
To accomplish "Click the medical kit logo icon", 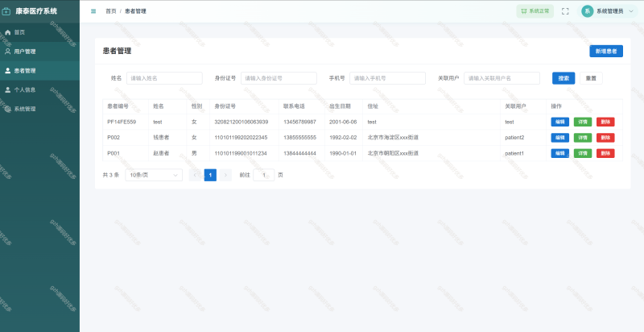I will click(6, 11).
